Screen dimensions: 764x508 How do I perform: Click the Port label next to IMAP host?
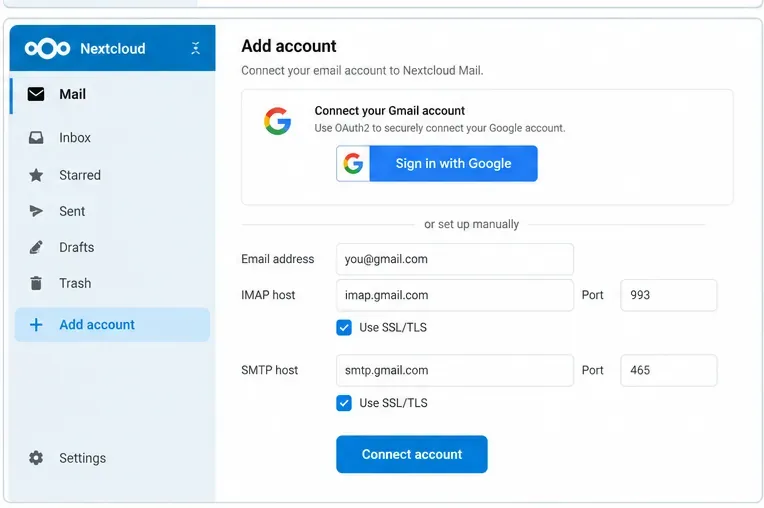coord(592,295)
